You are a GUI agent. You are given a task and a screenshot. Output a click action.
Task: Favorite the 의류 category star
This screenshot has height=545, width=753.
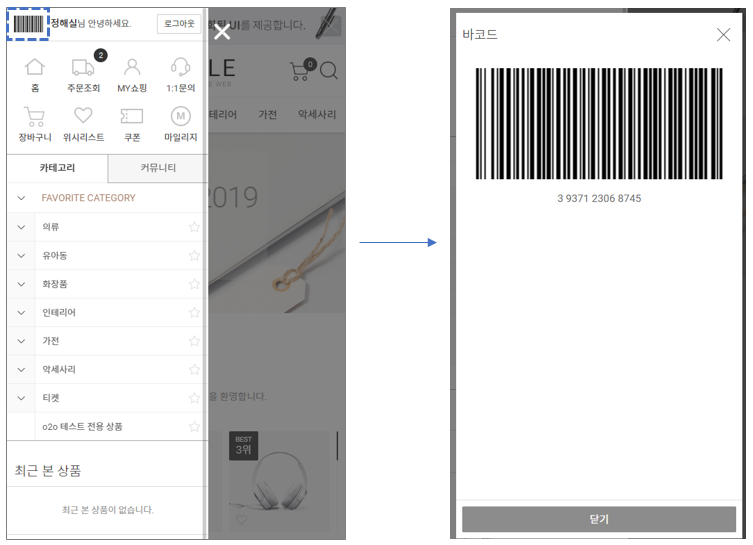point(194,227)
